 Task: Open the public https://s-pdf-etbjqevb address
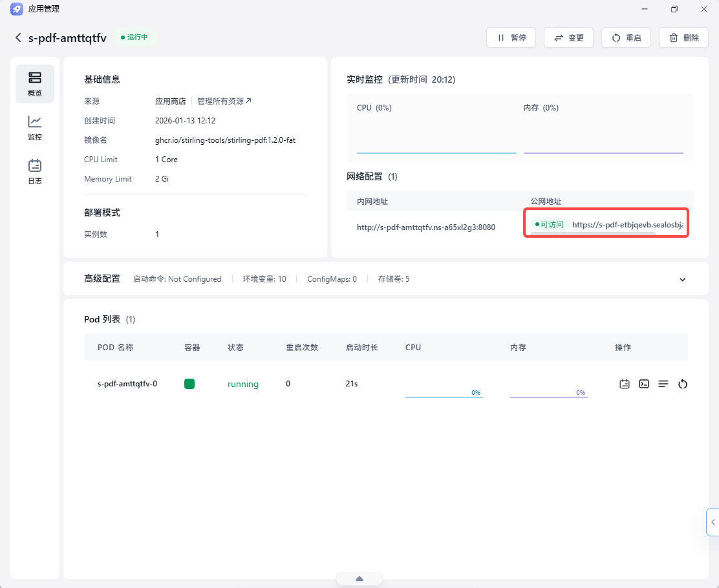point(628,225)
